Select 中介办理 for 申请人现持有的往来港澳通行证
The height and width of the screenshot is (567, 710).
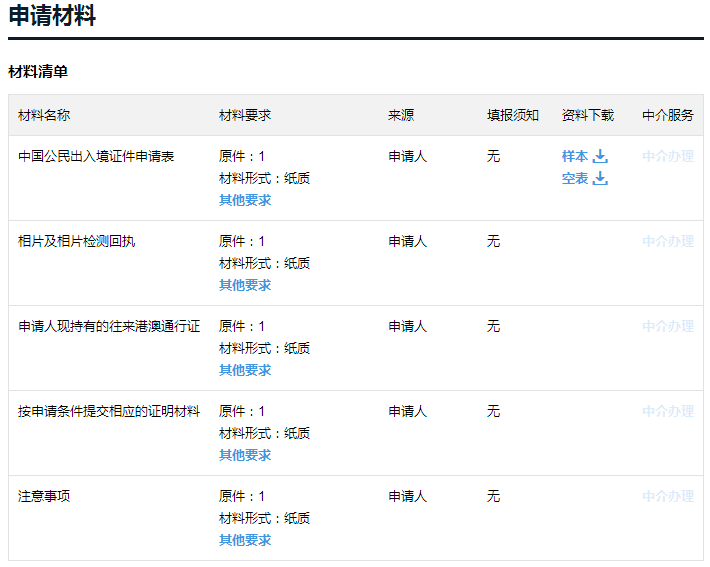667,327
